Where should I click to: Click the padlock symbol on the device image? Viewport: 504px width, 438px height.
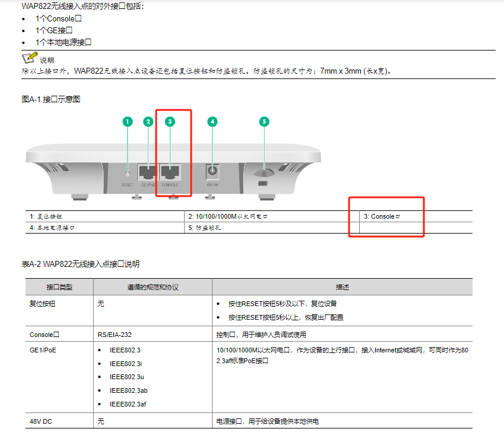264,174
